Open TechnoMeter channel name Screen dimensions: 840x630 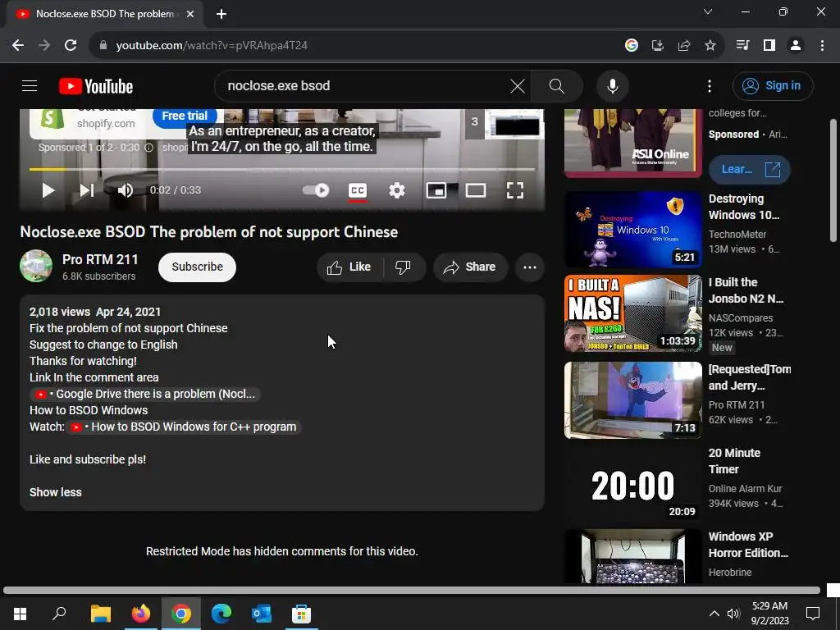(737, 234)
